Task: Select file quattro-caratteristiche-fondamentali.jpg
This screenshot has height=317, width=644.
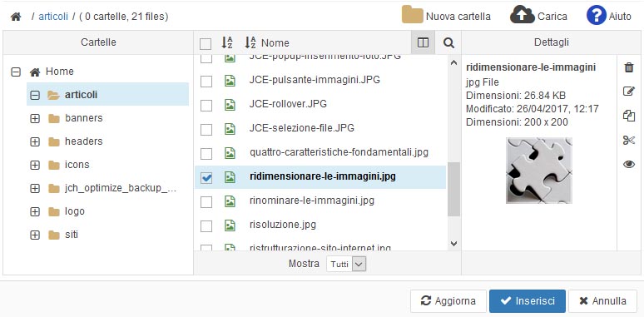Action: [339, 153]
